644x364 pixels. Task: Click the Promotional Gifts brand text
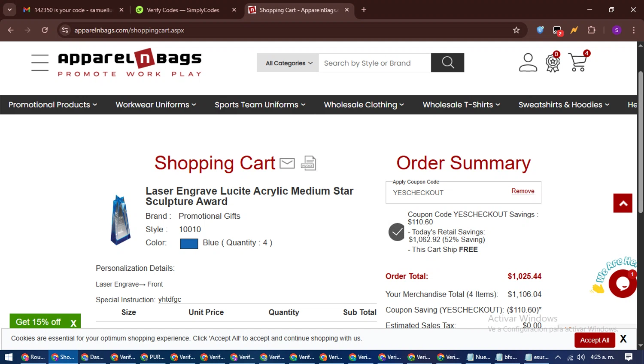[210, 216]
